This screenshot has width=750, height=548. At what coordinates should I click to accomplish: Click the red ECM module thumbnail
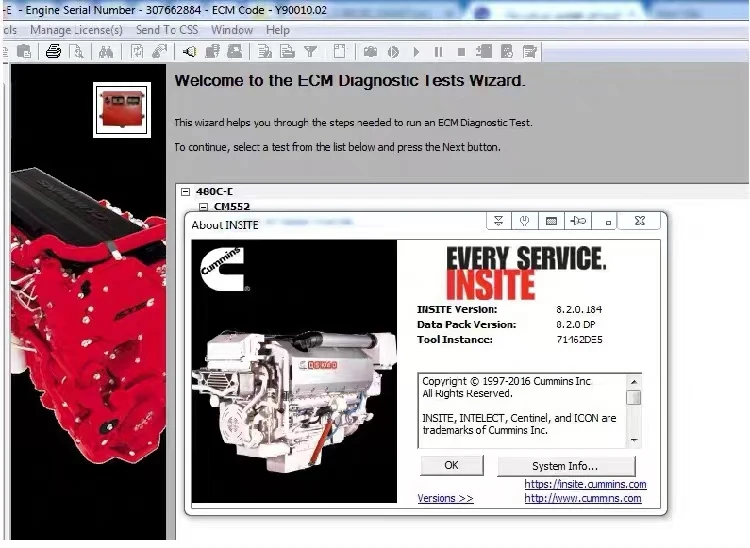pyautogui.click(x=122, y=110)
